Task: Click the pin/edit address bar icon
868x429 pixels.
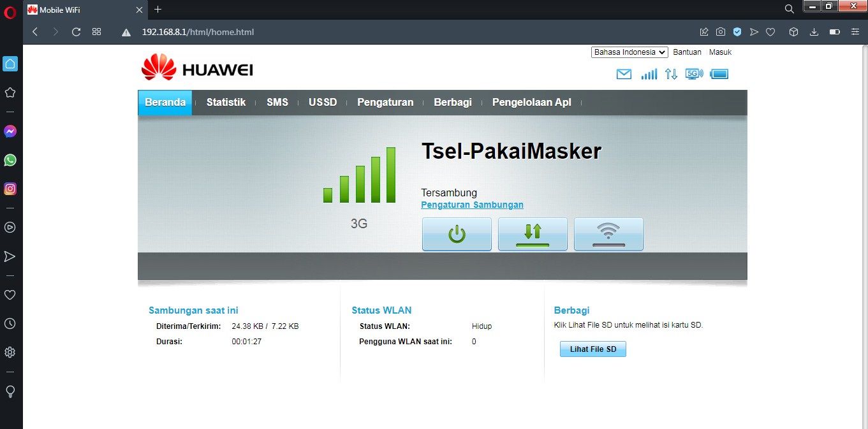Action: [x=704, y=31]
